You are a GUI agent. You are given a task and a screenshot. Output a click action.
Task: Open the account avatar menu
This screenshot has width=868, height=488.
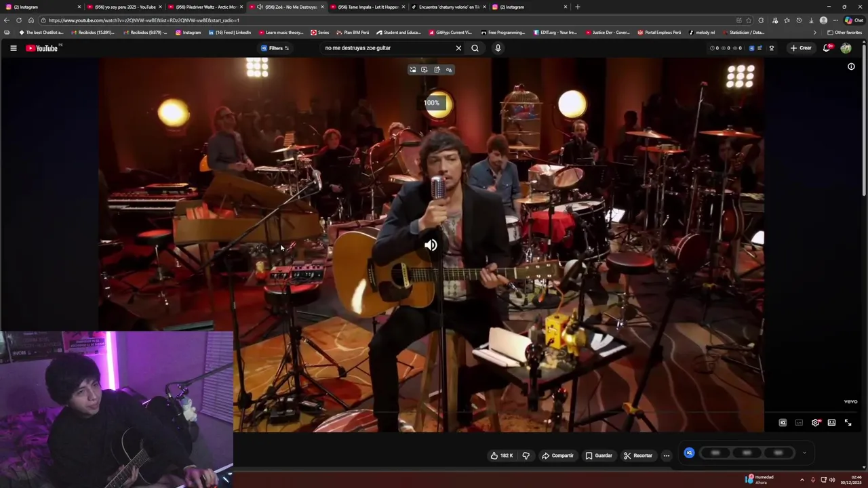[x=846, y=48]
